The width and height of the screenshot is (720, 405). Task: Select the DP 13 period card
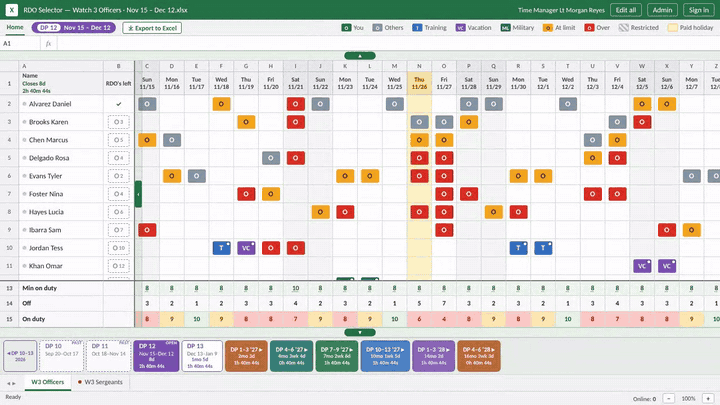[x=202, y=356]
